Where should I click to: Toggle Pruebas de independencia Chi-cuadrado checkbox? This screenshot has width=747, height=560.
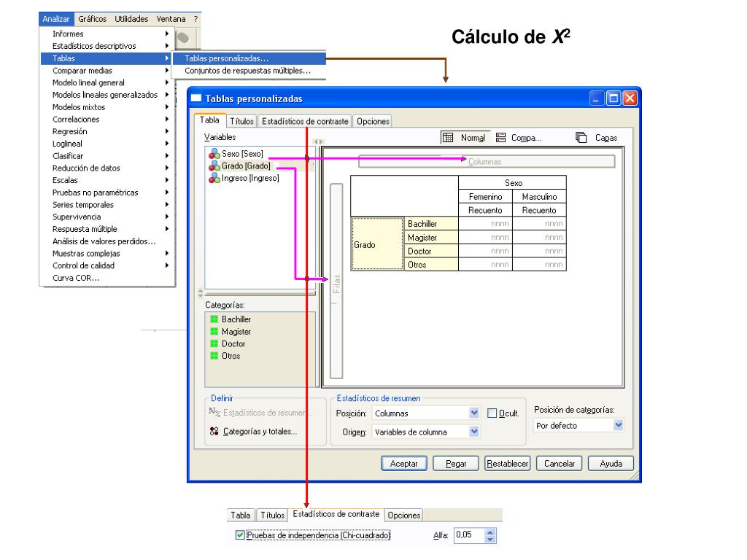[x=240, y=535]
